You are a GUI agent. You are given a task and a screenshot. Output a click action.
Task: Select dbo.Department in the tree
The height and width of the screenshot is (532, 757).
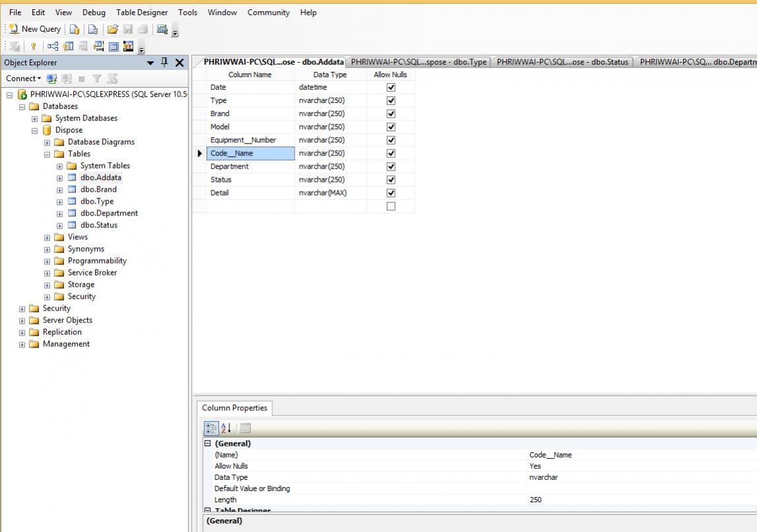(109, 214)
